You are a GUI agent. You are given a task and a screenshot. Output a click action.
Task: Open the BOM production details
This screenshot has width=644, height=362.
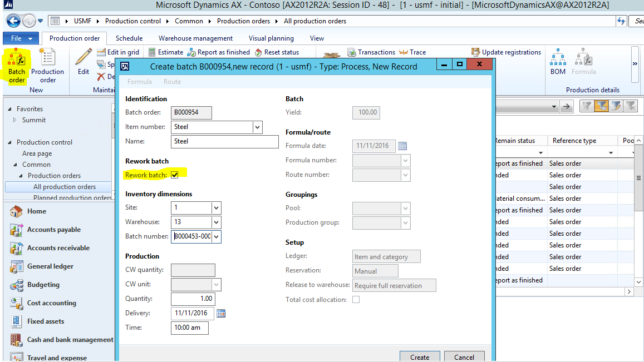(x=558, y=62)
